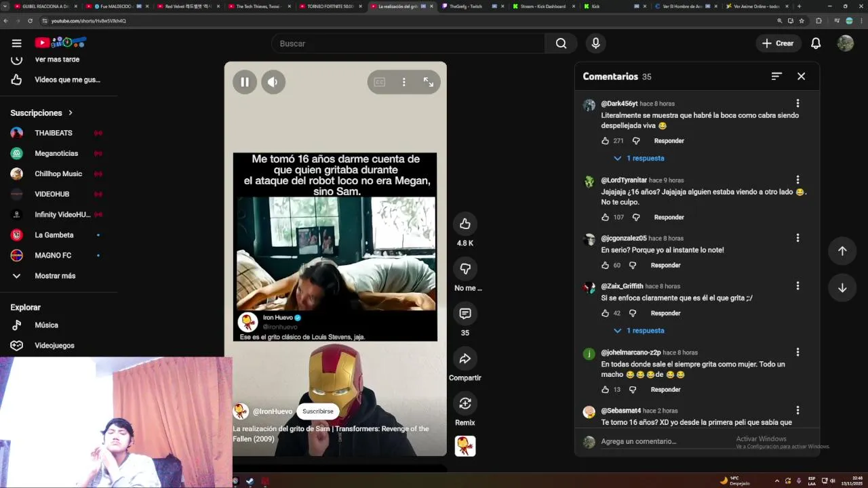Open Steam from the Windows taskbar
The image size is (868, 488).
click(x=250, y=481)
